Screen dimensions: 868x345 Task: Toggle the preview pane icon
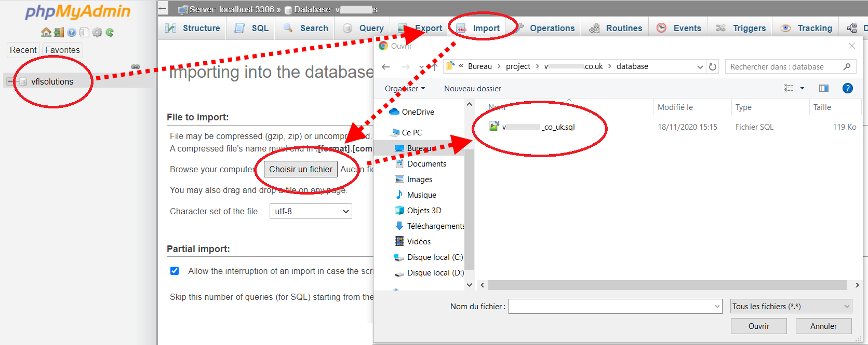(823, 88)
